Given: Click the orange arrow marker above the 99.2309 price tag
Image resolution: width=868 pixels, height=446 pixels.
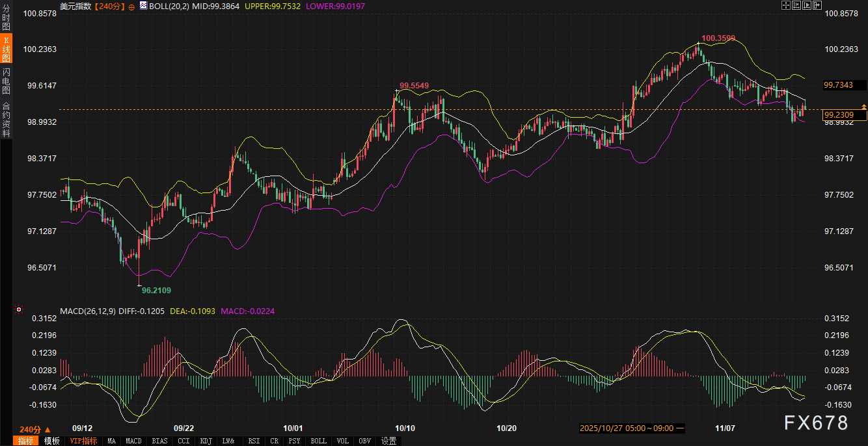Looking at the screenshot, I should (x=864, y=106).
